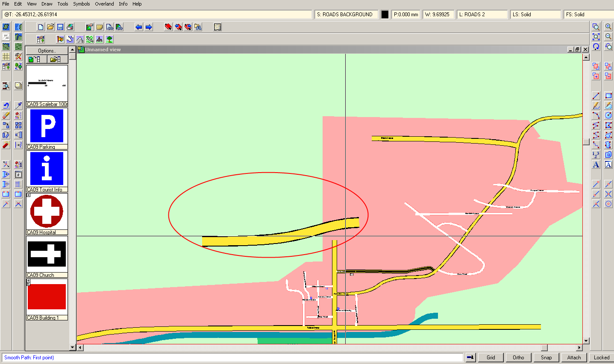Image resolution: width=614 pixels, height=364 pixels.
Task: Click the black color swatch beside ROADS BACKGROUND
Action: [x=384, y=14]
